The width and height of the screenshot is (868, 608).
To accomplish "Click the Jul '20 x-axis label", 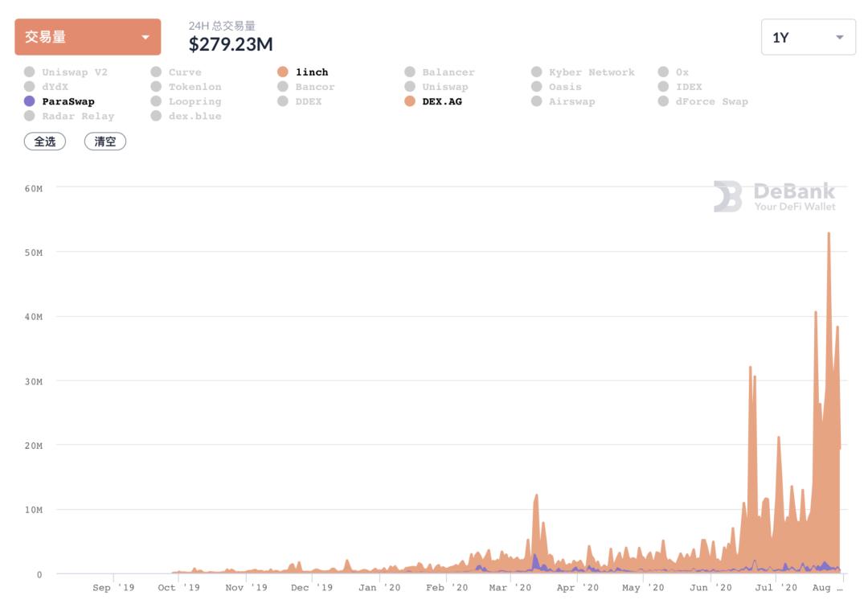I will tap(776, 588).
